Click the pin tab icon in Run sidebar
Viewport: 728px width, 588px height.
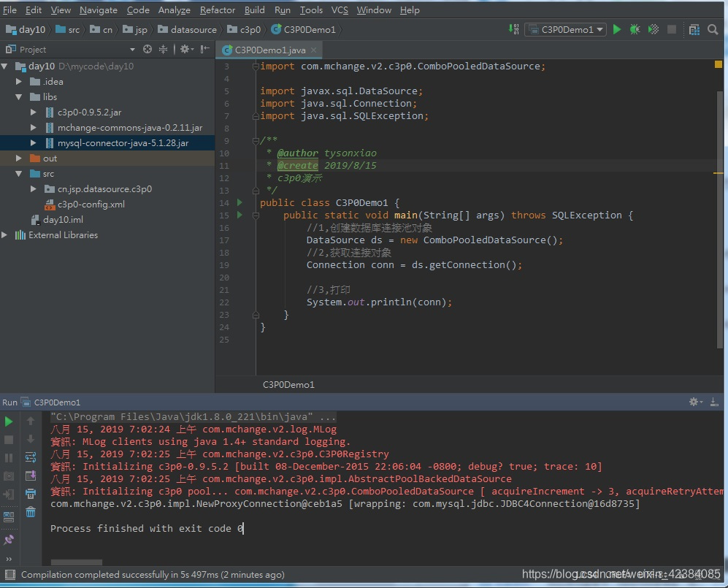[x=8, y=540]
